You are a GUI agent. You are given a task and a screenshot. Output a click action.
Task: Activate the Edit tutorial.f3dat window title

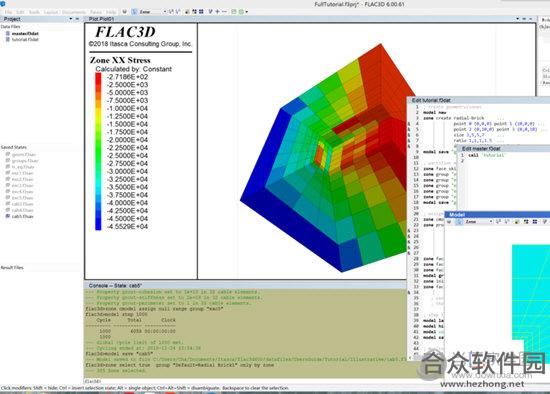431,100
